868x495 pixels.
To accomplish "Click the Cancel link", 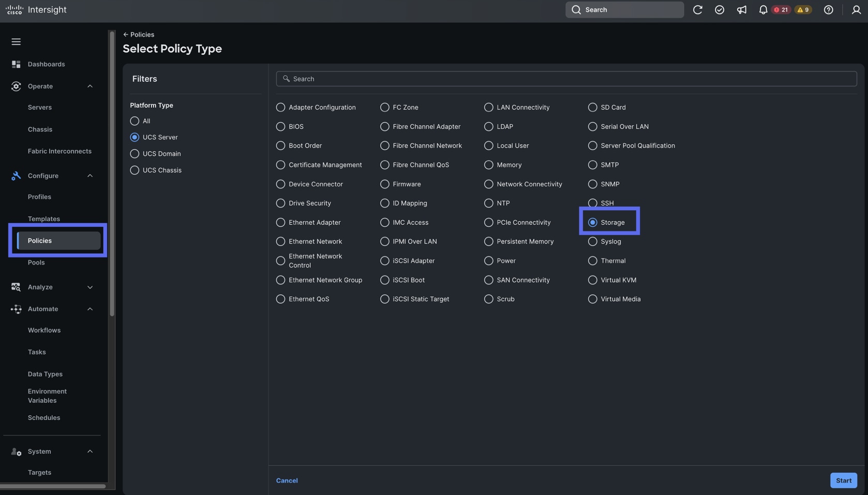I will click(x=287, y=481).
